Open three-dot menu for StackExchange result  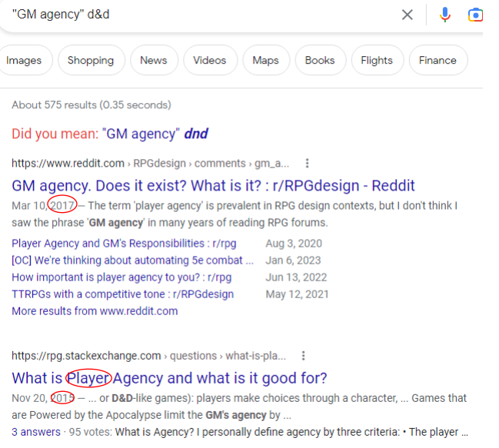pos(304,356)
